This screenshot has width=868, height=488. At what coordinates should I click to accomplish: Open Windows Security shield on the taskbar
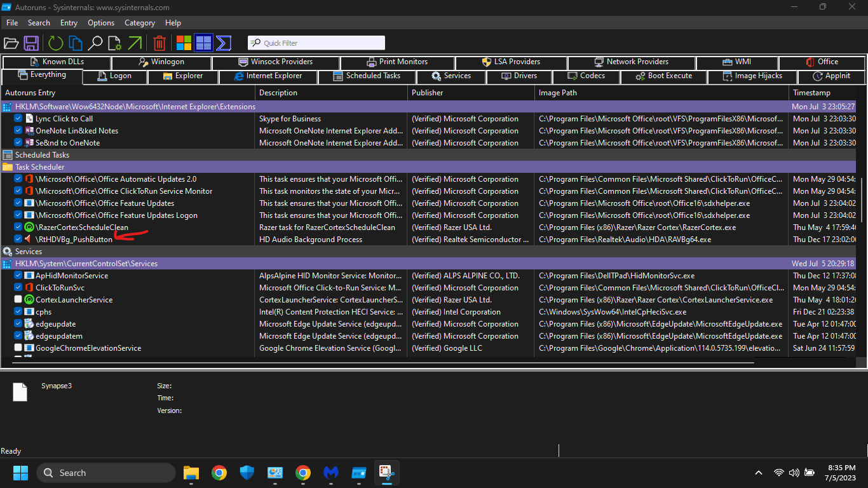tap(247, 473)
